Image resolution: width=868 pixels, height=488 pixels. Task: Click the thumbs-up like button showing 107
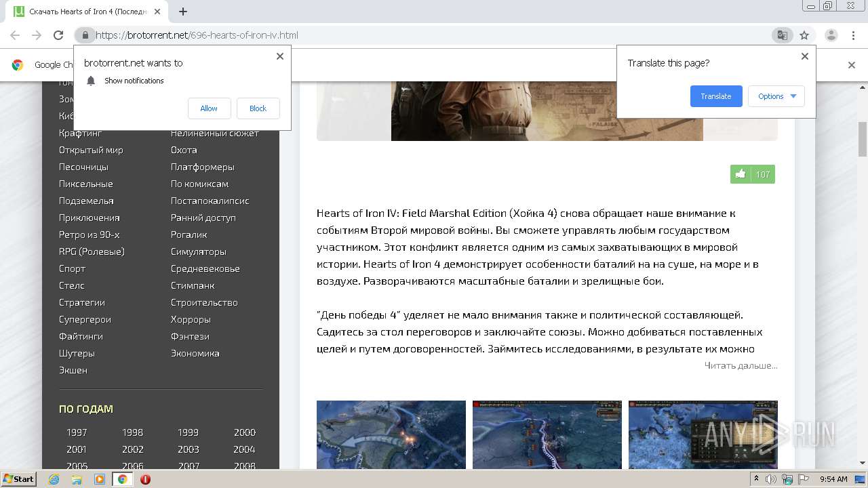[x=753, y=174]
